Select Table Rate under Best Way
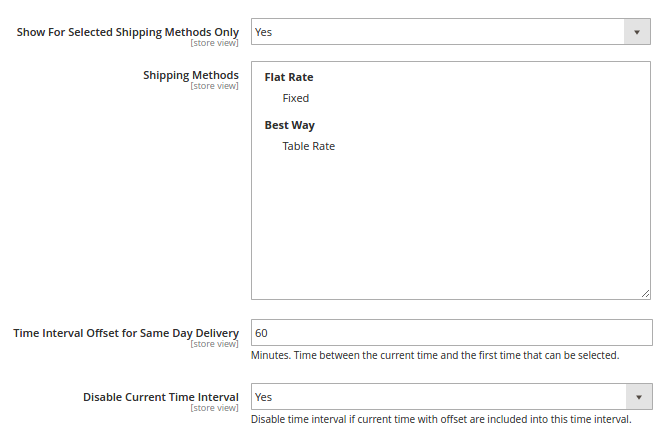Viewport: 659px width, 447px height. pyautogui.click(x=308, y=146)
